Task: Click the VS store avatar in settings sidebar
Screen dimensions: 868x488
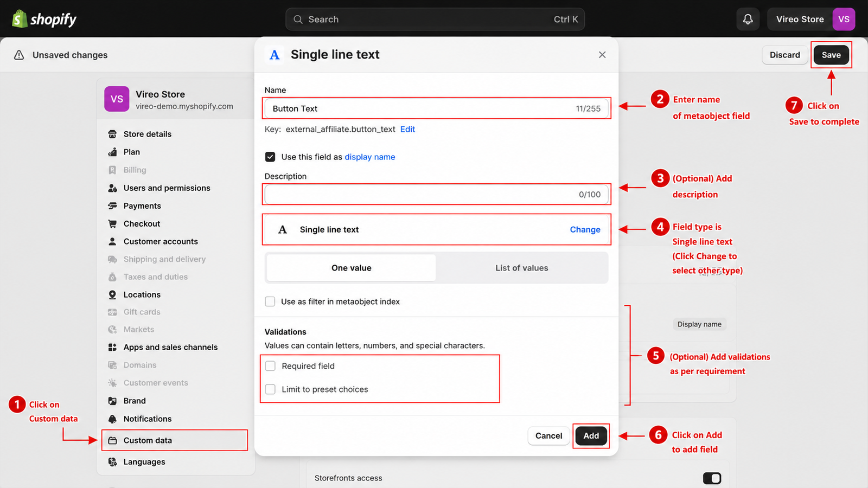Action: [117, 99]
